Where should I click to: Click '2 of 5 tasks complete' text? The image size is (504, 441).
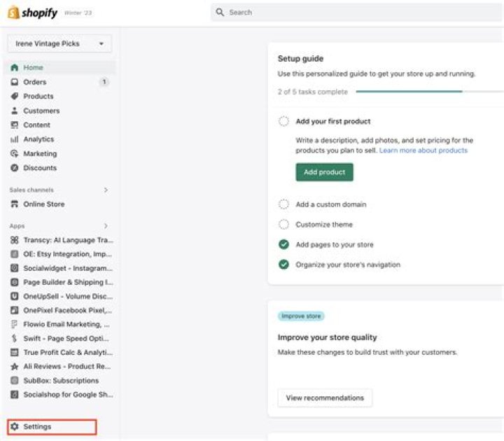tap(313, 92)
